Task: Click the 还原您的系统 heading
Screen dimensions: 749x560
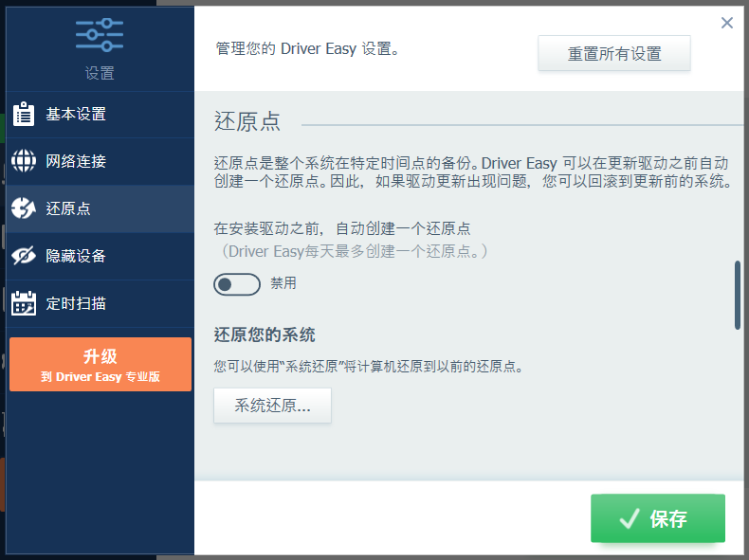Action: pyautogui.click(x=265, y=334)
